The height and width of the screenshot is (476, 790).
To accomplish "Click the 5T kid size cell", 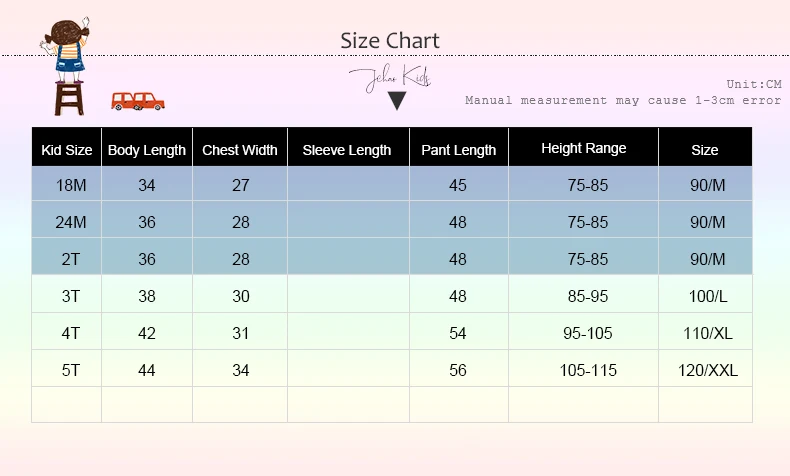I will (x=67, y=370).
